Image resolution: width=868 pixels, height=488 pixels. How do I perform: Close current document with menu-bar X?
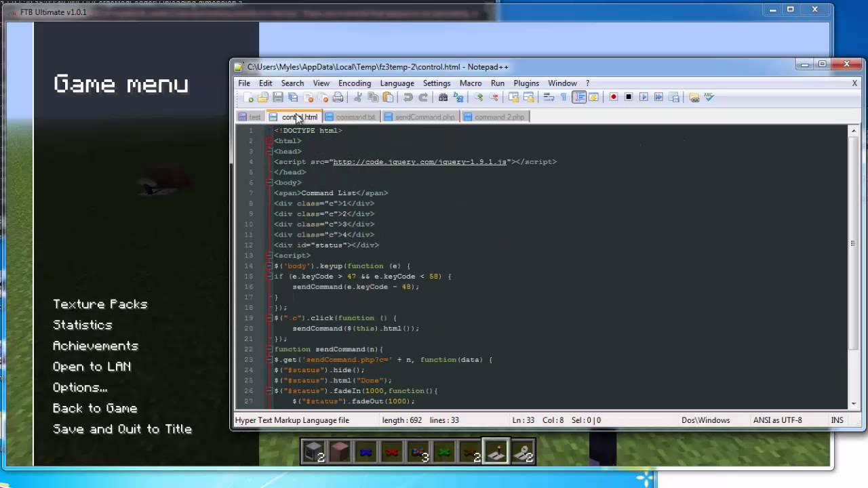point(854,83)
